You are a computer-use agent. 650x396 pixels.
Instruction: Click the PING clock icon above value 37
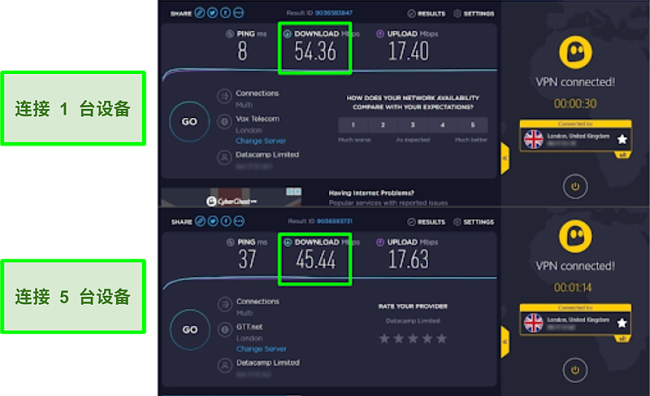point(230,242)
